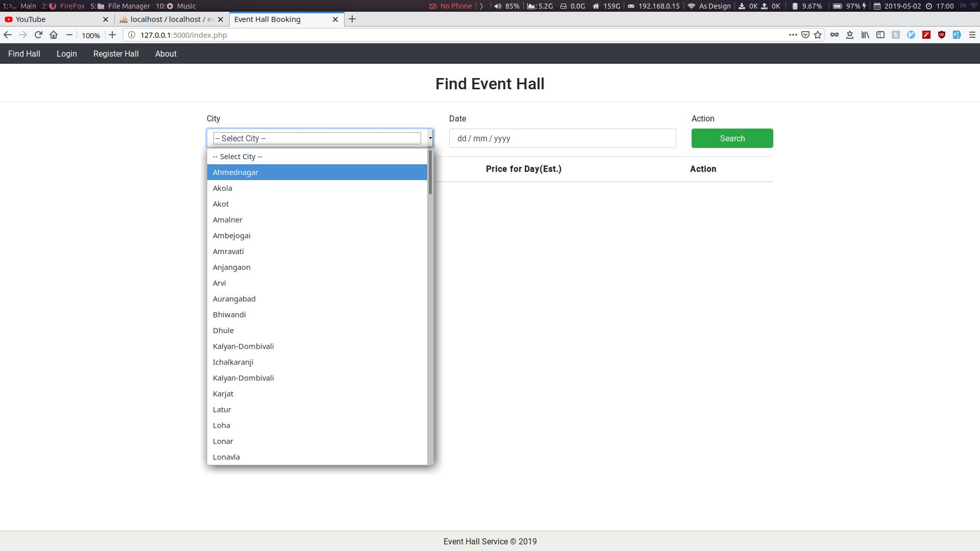Image resolution: width=980 pixels, height=551 pixels.
Task: Open the About nav link
Action: point(166,54)
